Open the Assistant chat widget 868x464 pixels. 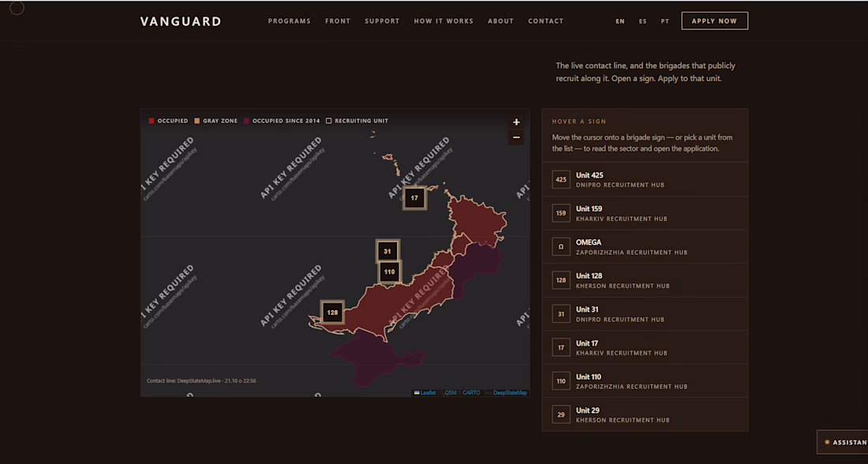point(843,443)
